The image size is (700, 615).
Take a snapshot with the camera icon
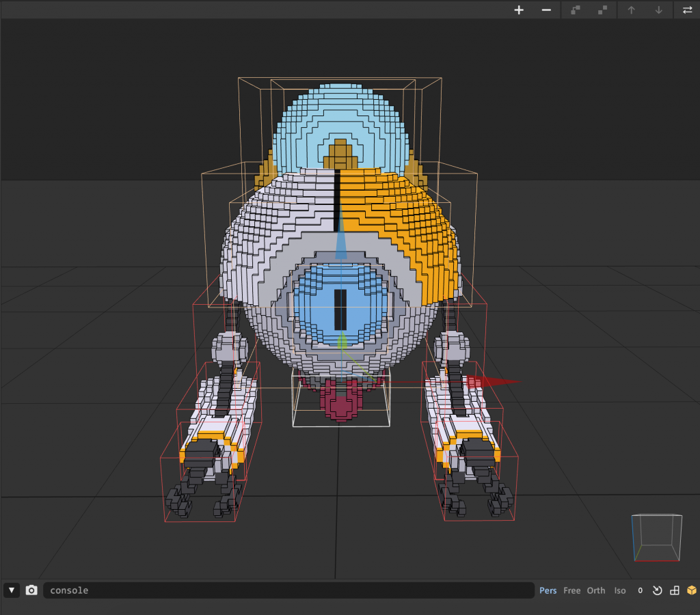click(x=31, y=590)
